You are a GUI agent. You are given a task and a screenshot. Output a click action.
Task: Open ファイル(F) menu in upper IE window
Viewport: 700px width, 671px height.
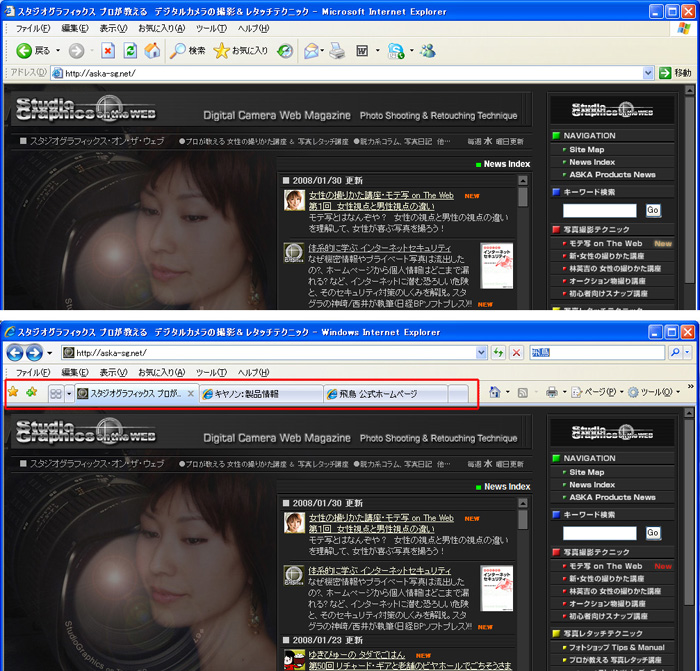click(x=33, y=29)
